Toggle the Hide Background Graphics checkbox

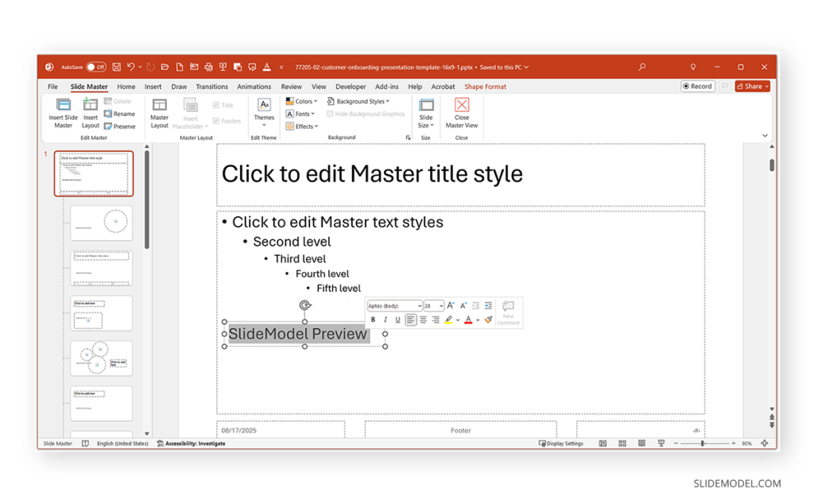(331, 114)
